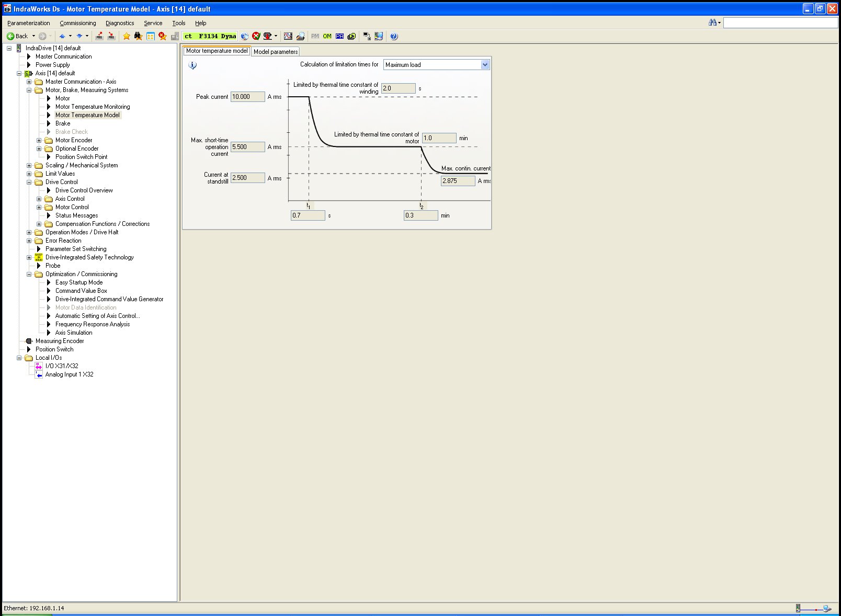Open Easy Startup Mode tree item
Image resolution: width=841 pixels, height=616 pixels.
pos(79,282)
